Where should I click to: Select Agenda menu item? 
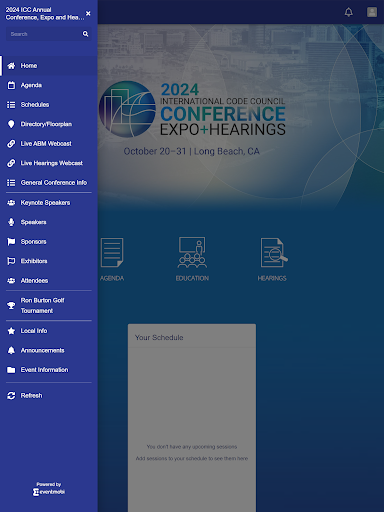click(x=49, y=85)
